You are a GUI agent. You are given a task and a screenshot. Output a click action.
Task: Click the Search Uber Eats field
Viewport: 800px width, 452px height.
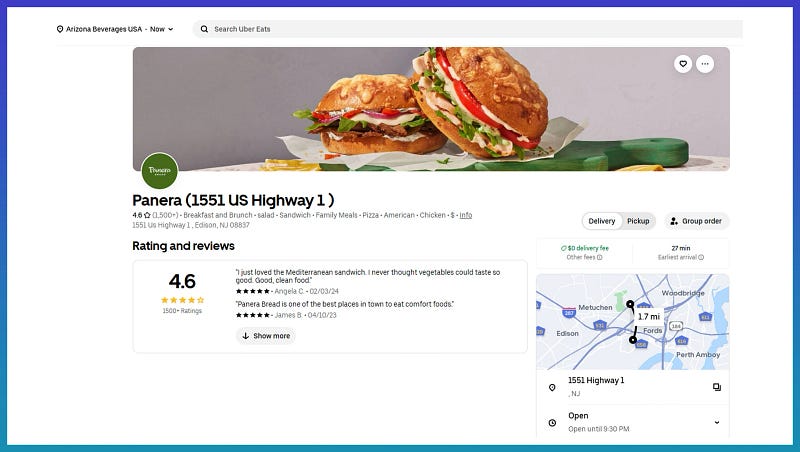467,29
